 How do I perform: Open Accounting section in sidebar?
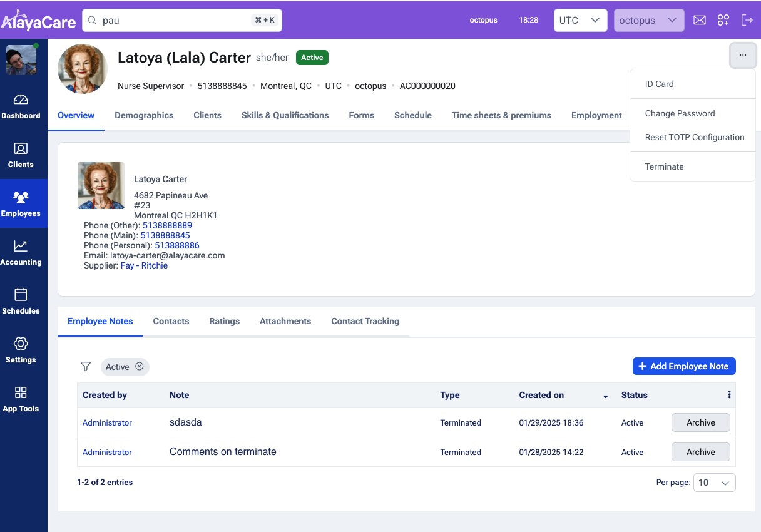tap(21, 253)
